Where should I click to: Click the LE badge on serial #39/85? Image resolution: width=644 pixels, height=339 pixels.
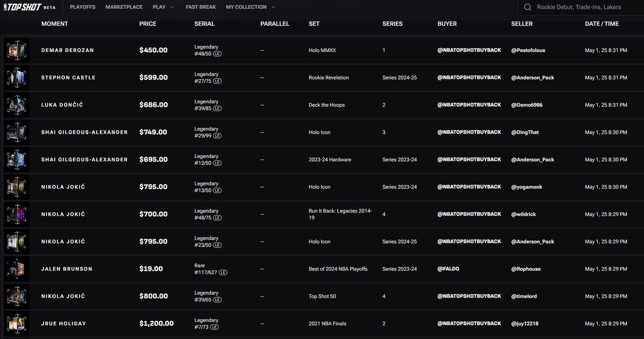pos(217,109)
